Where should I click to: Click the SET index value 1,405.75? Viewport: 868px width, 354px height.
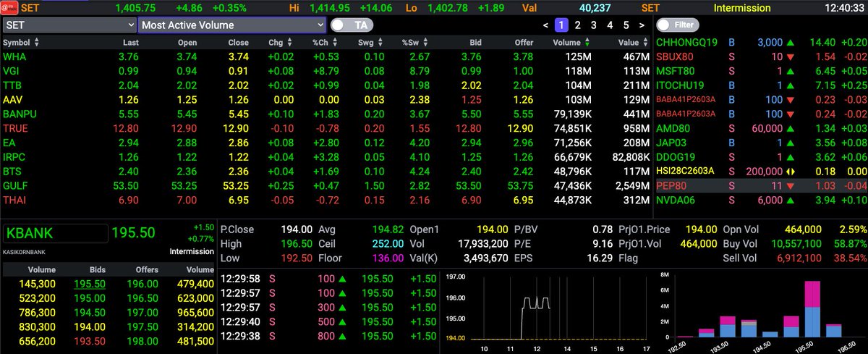click(x=136, y=8)
